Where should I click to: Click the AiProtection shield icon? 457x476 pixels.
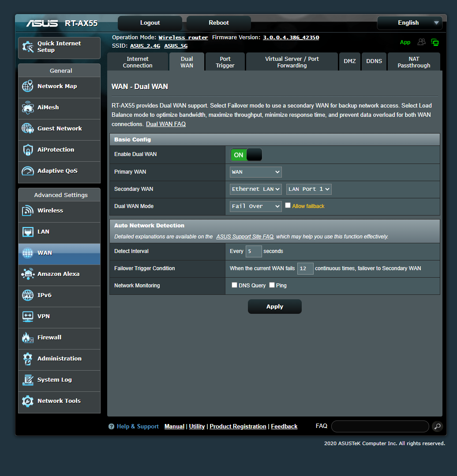click(x=28, y=150)
